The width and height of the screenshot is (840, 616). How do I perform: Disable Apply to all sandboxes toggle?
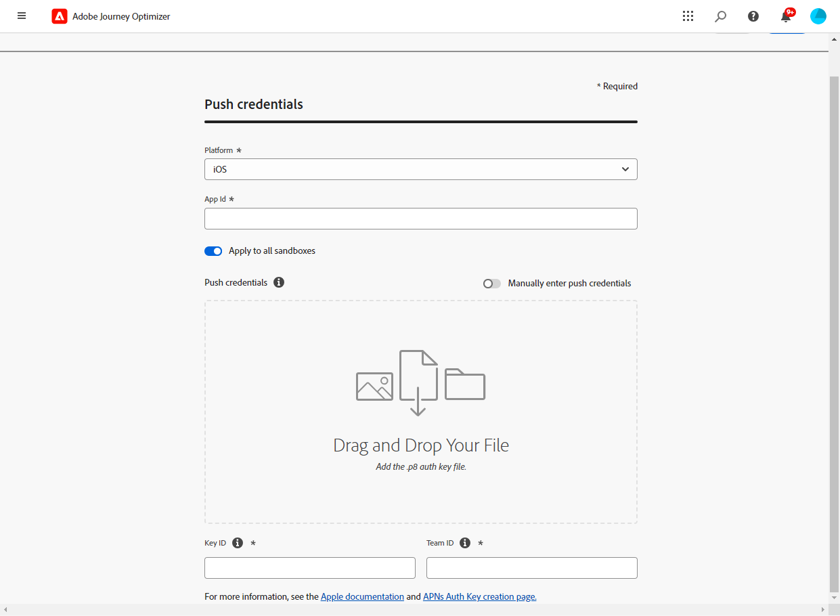pos(213,251)
